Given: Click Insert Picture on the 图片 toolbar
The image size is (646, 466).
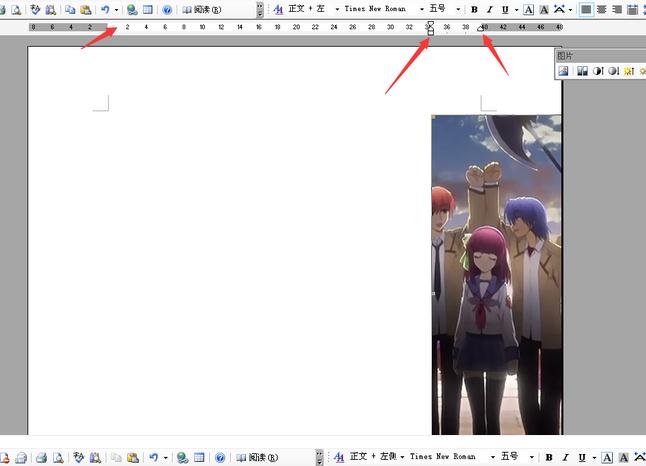Looking at the screenshot, I should (x=563, y=71).
